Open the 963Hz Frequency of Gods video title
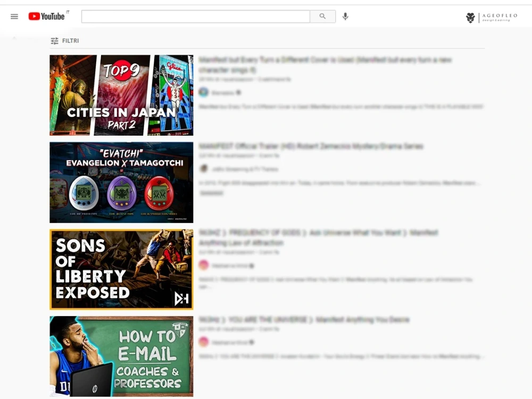This screenshot has width=532, height=399. (318, 237)
